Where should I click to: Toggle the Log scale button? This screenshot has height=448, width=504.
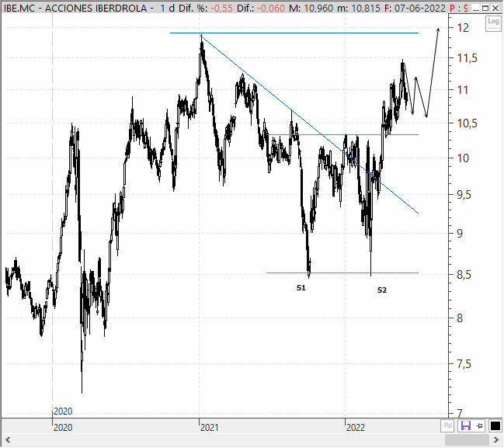coord(493,23)
